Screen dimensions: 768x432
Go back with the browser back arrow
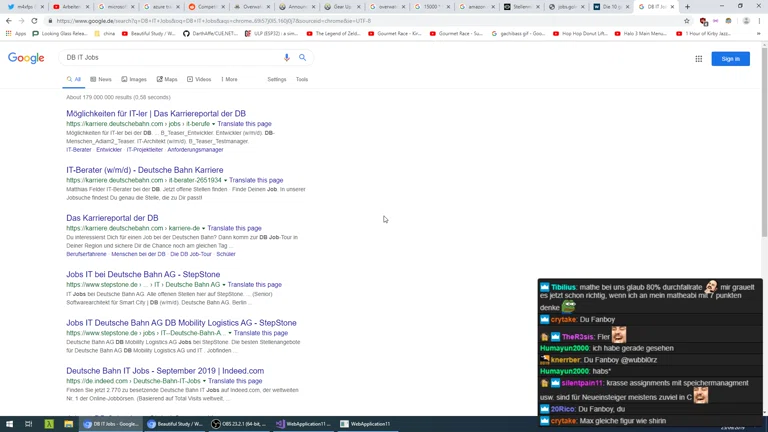click(9, 21)
